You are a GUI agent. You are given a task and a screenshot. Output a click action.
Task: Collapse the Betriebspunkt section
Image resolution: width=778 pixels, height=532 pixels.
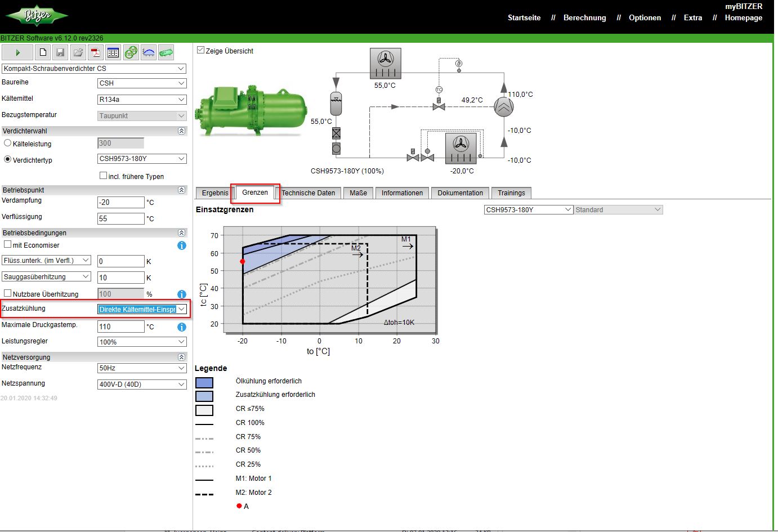181,190
